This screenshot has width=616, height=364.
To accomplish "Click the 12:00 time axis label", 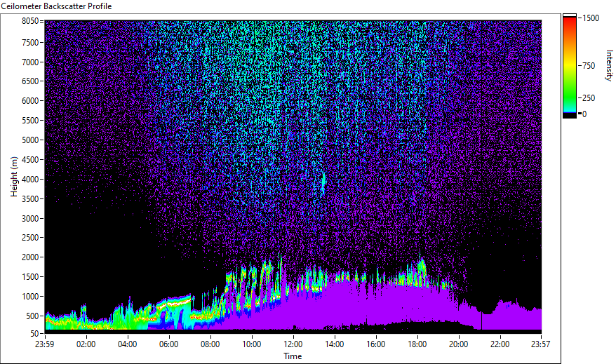I will [x=293, y=344].
